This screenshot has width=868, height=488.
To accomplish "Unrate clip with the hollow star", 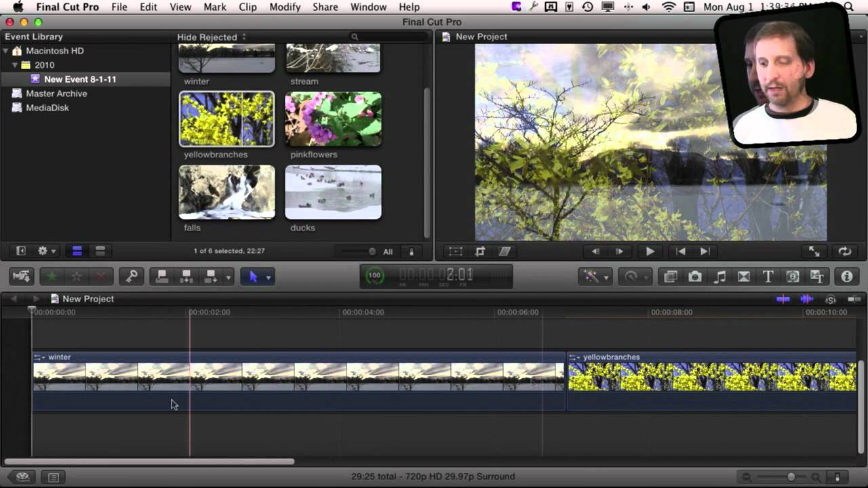I will 77,277.
